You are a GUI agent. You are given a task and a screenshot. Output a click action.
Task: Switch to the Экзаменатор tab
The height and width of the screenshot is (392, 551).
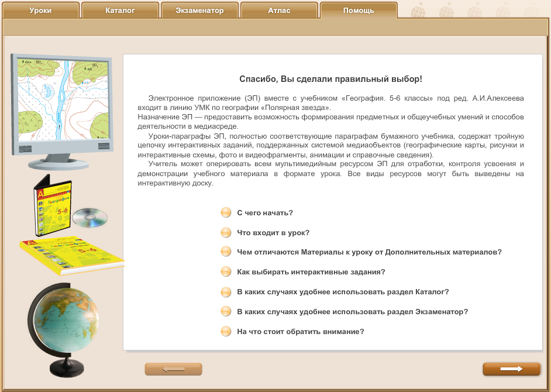199,9
